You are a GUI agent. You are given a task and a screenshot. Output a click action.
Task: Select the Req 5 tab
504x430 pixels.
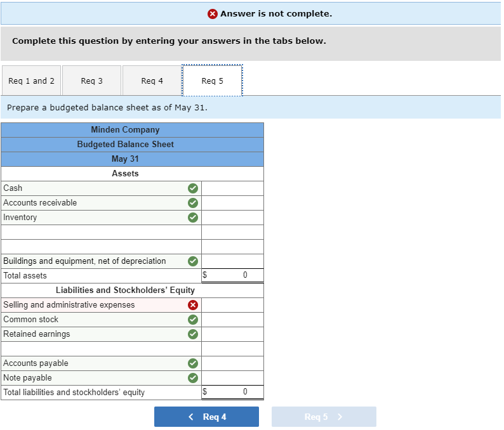tap(212, 81)
